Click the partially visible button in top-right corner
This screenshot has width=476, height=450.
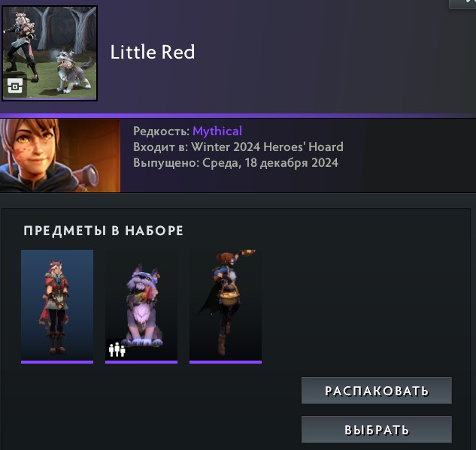[x=462, y=4]
